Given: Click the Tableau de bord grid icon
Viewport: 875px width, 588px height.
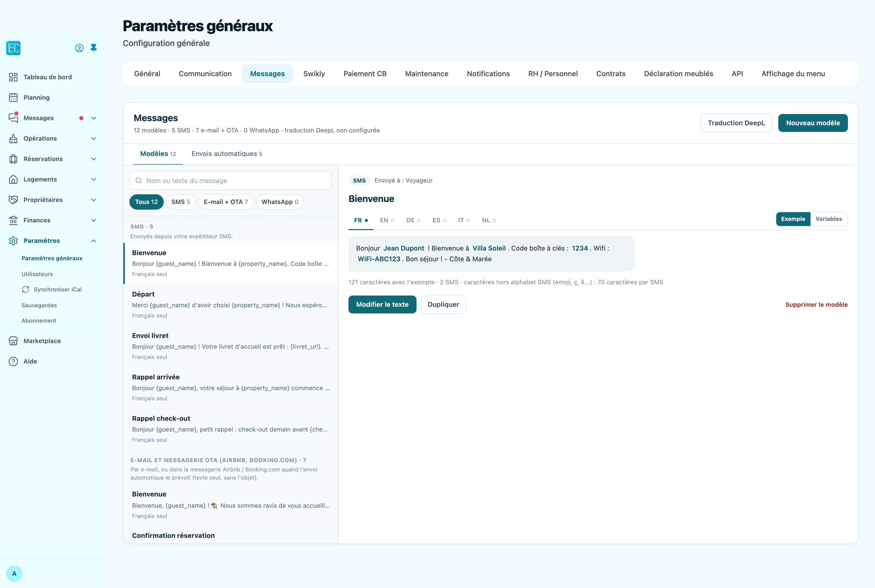Looking at the screenshot, I should pos(13,77).
